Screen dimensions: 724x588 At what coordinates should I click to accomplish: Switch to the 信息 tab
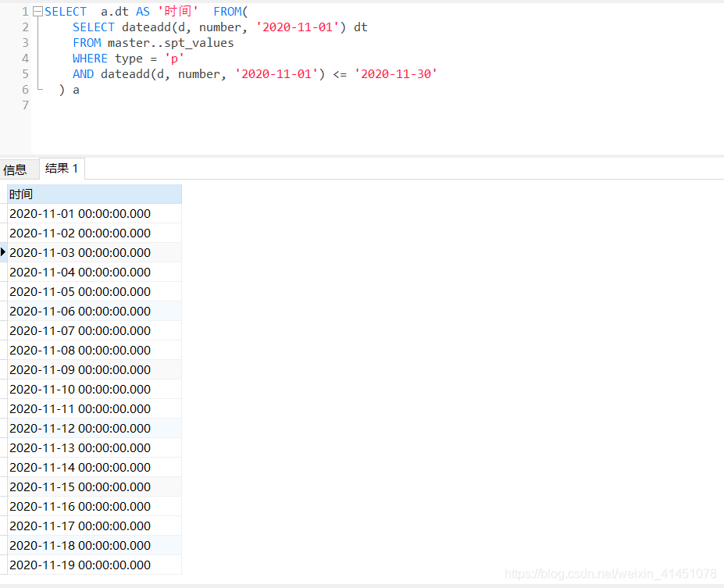coord(16,168)
